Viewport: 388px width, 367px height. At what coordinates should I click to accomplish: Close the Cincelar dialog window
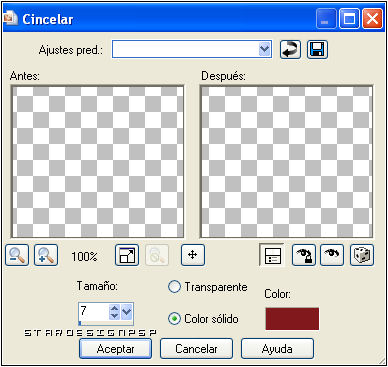(x=372, y=19)
